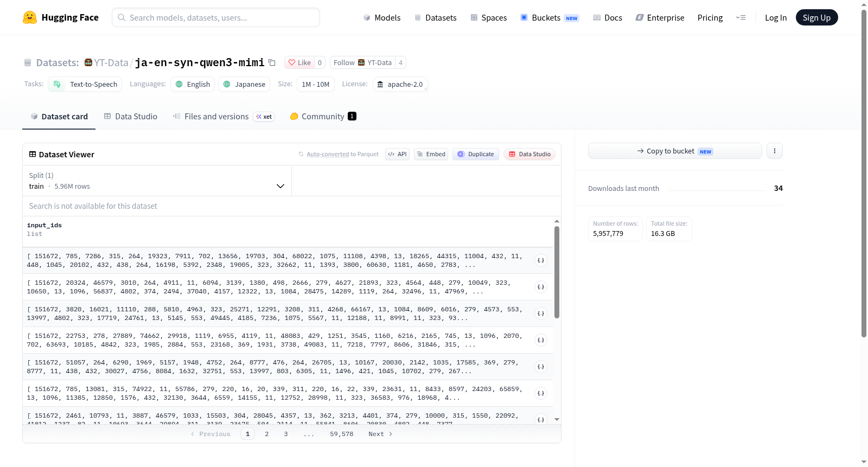Open the Models page
The height and width of the screenshot is (467, 868).
tap(382, 18)
